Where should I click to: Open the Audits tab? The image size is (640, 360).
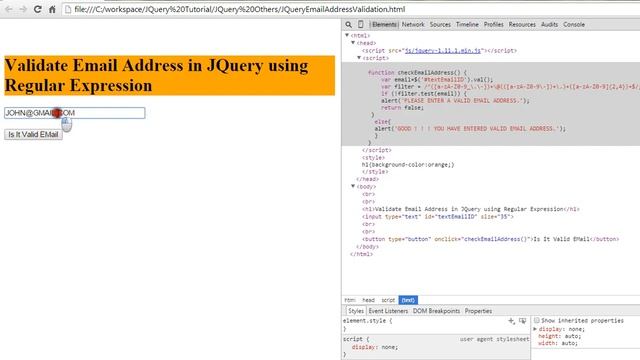pos(549,24)
